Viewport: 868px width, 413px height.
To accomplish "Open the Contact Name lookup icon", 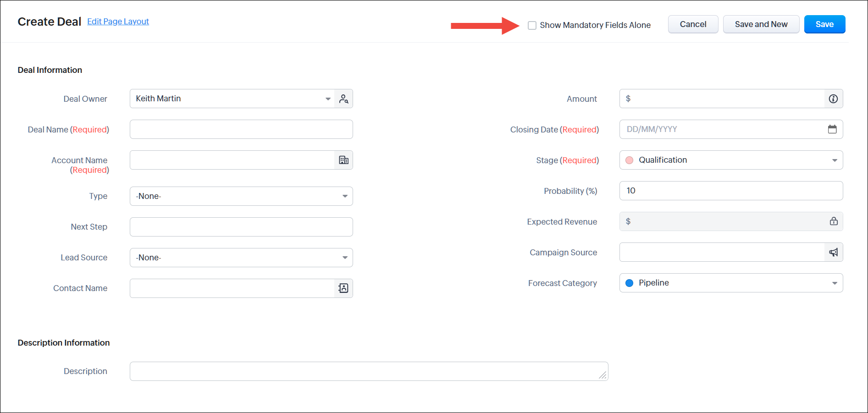I will pyautogui.click(x=343, y=288).
